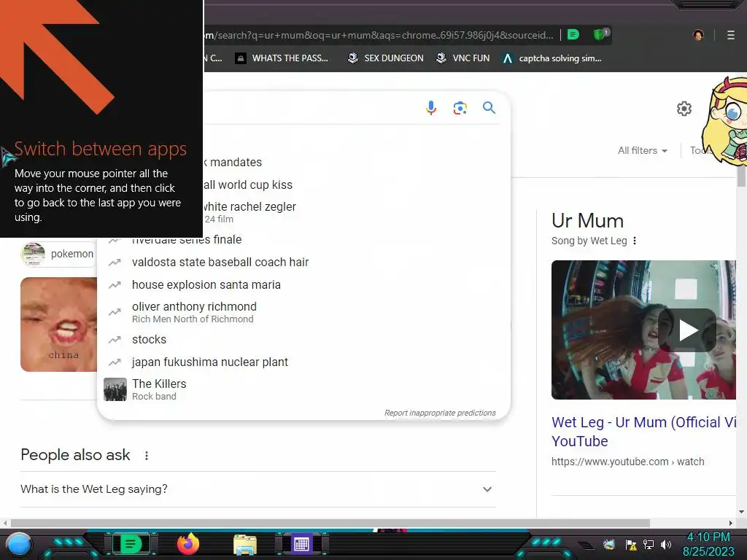
Task: Open the china face image thumbnail
Action: point(58,324)
